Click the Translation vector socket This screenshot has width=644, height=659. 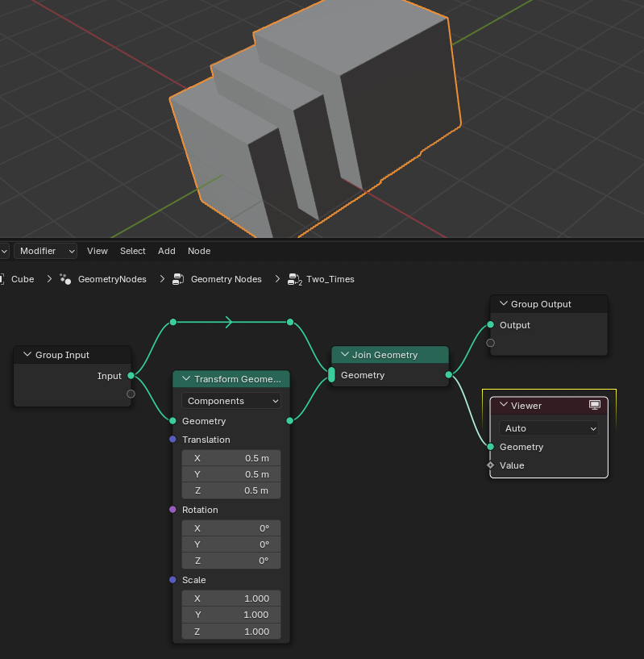pyautogui.click(x=172, y=439)
